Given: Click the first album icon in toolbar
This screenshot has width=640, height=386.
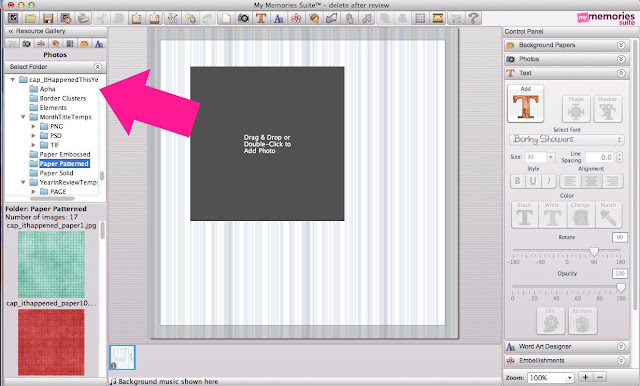Looking at the screenshot, I should [x=13, y=18].
